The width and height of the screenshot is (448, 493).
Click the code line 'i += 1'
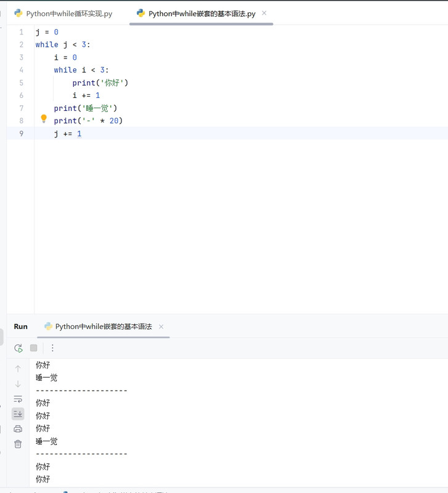click(86, 96)
